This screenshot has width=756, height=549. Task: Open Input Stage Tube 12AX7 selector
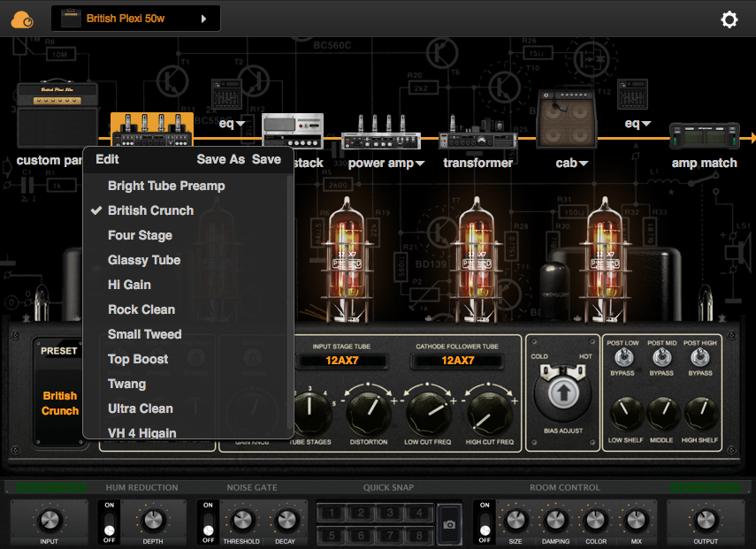coord(342,361)
